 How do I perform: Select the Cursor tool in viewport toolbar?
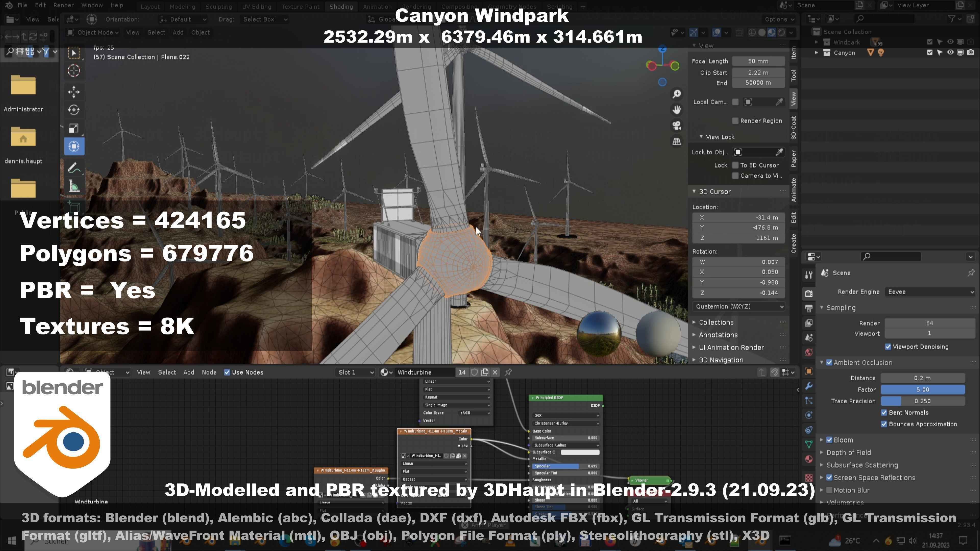click(x=74, y=71)
